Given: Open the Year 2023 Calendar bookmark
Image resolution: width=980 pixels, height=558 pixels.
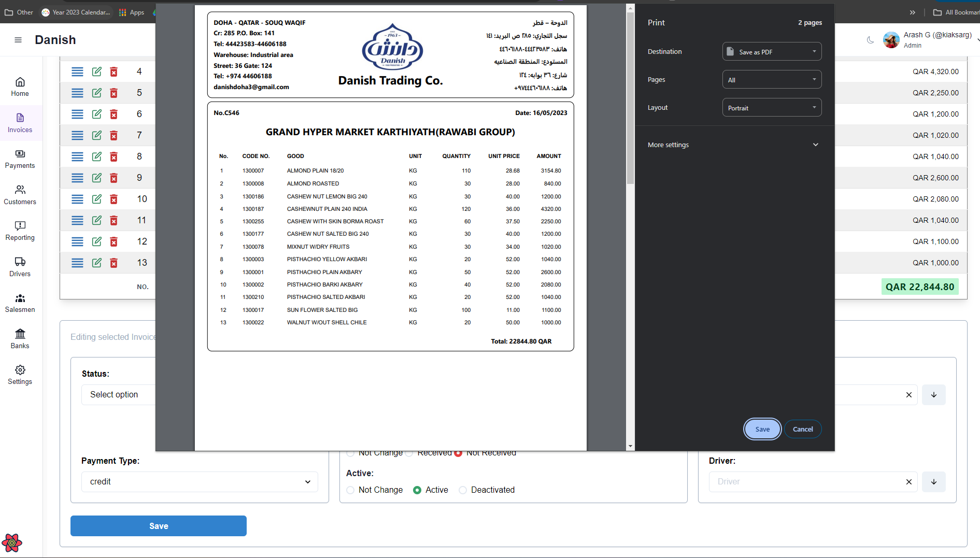Looking at the screenshot, I should (76, 12).
